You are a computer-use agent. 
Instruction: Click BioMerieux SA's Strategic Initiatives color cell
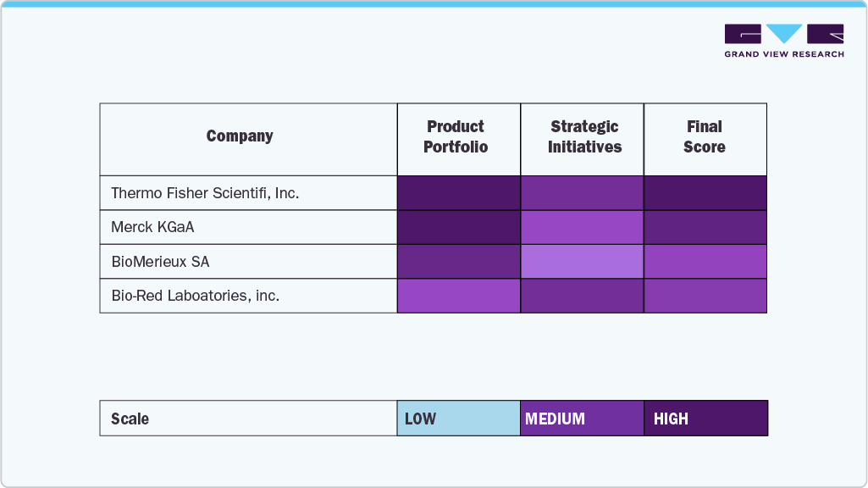[x=582, y=262]
